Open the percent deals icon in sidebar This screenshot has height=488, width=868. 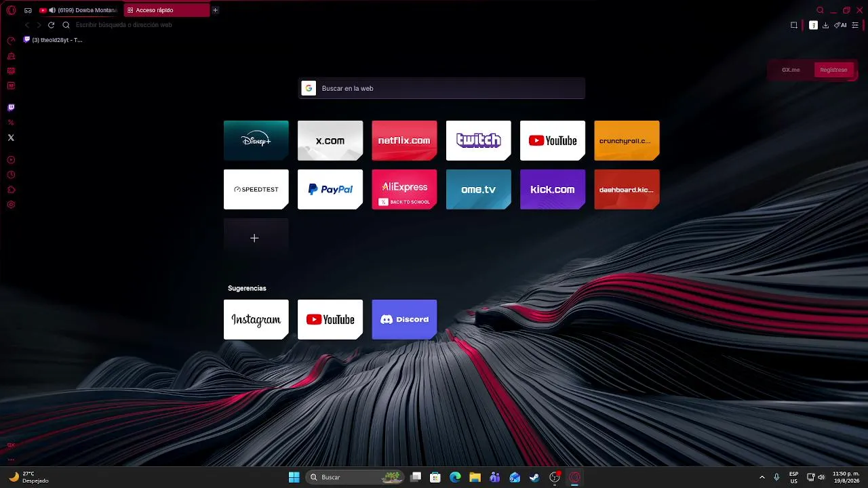pos(11,123)
